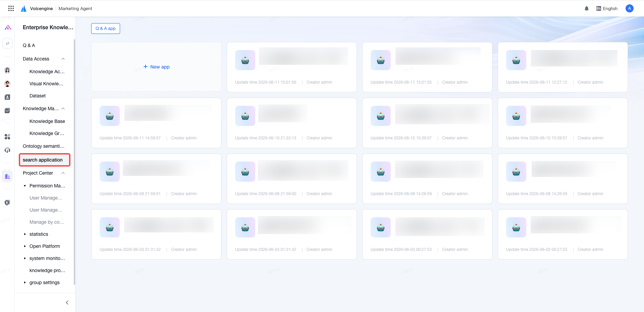The height and width of the screenshot is (312, 644).
Task: Expand the Open Platform tree item
Action: pyautogui.click(x=25, y=246)
